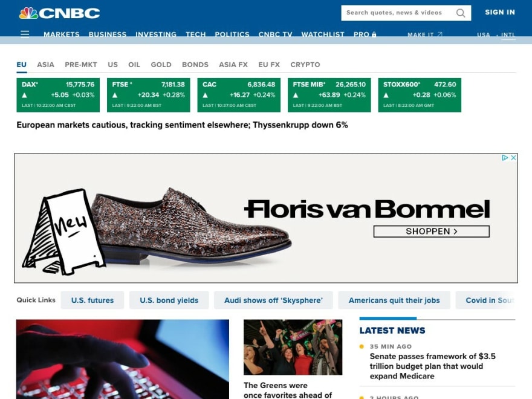
Task: Click the Floris van Bommel shoe image
Action: (x=192, y=225)
